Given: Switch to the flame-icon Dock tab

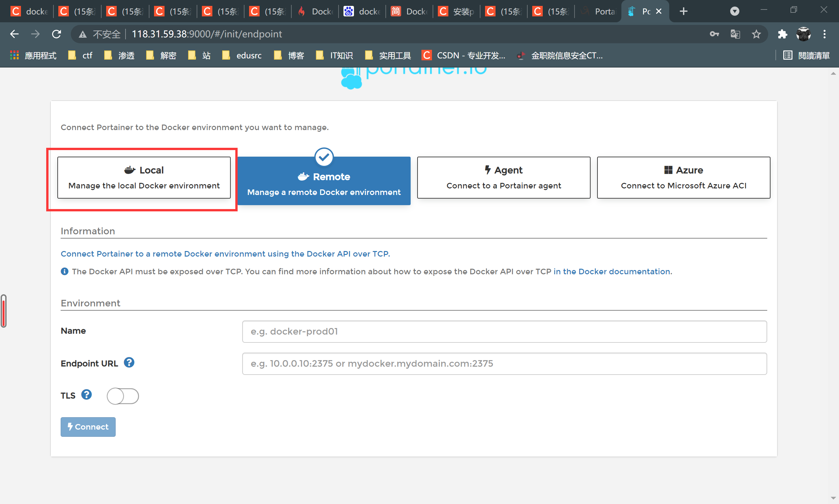Looking at the screenshot, I should point(315,11).
